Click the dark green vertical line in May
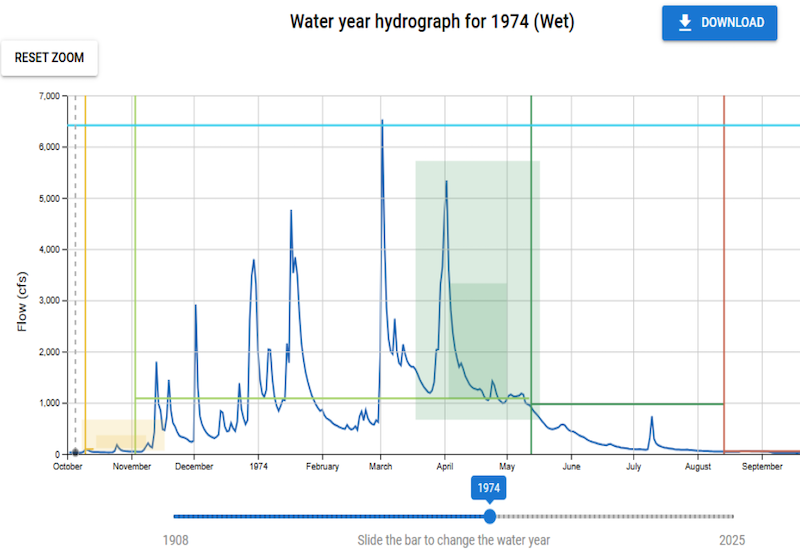 click(x=531, y=250)
